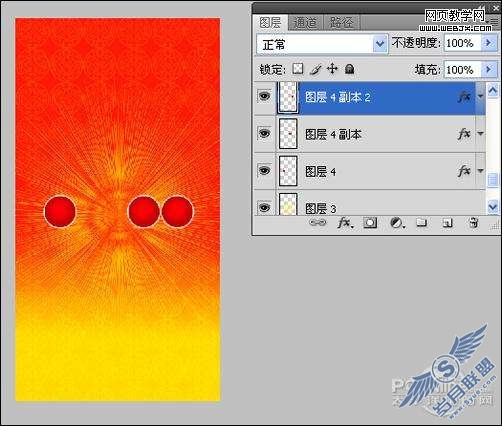Click the middle red circle on canvas
The height and width of the screenshot is (426, 502).
click(144, 212)
